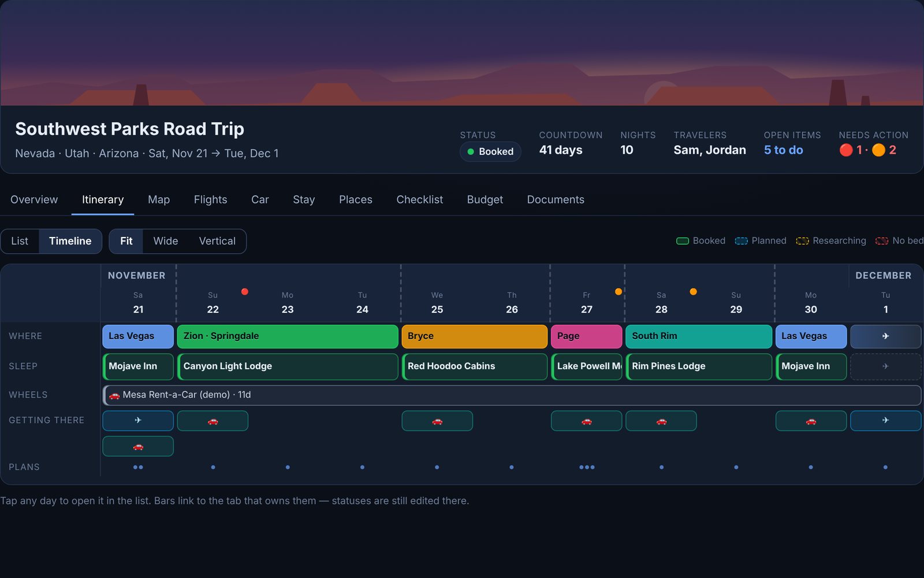The width and height of the screenshot is (924, 578).
Task: Open the Red Hoodoo Cabins stay bar
Action: pyautogui.click(x=475, y=366)
